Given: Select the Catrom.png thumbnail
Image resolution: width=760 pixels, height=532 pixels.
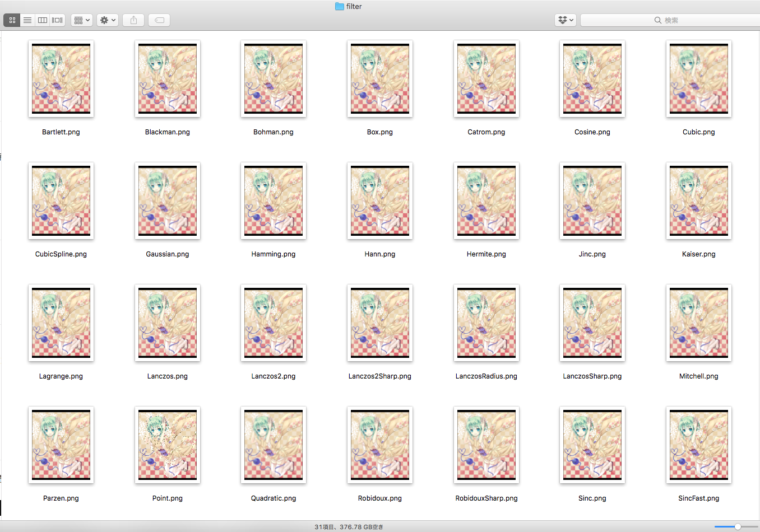Looking at the screenshot, I should (x=486, y=78).
